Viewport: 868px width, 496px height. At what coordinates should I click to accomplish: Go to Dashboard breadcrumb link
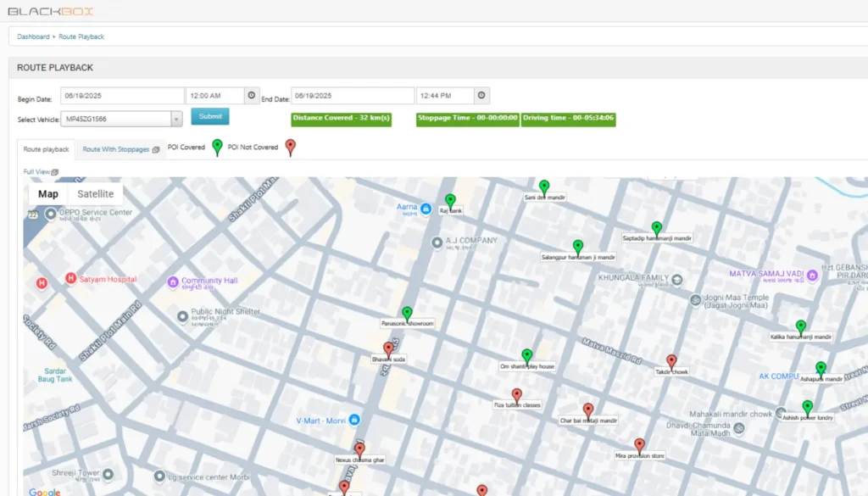coord(33,36)
